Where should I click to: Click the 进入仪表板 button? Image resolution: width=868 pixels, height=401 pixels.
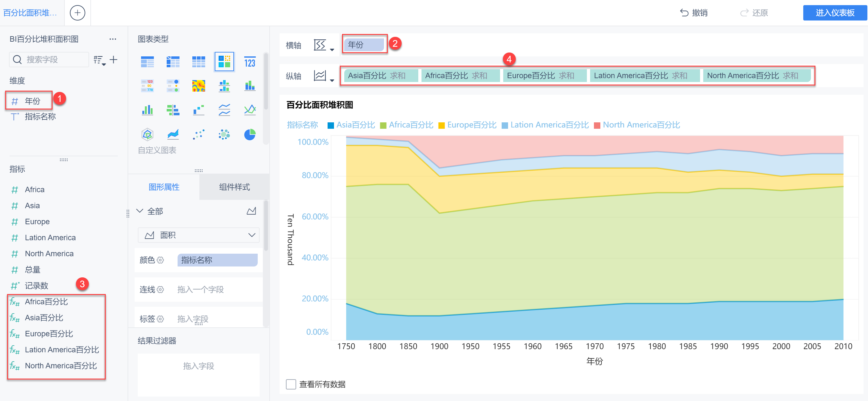pyautogui.click(x=835, y=13)
